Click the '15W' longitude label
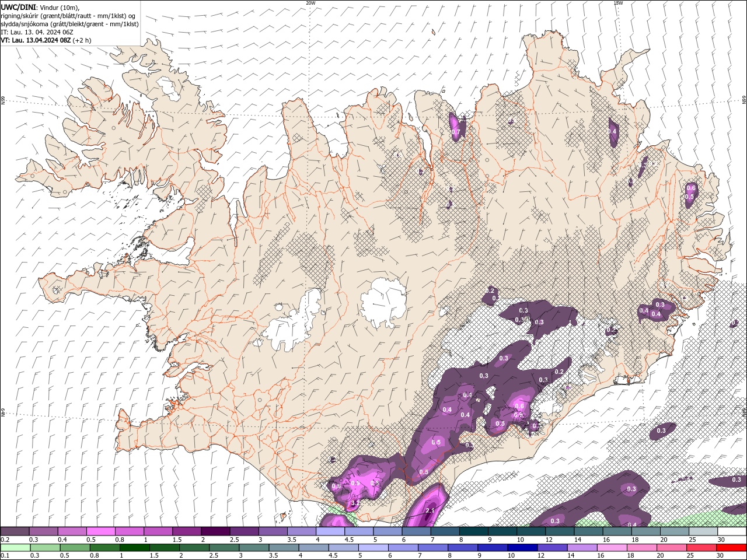 [618, 3]
